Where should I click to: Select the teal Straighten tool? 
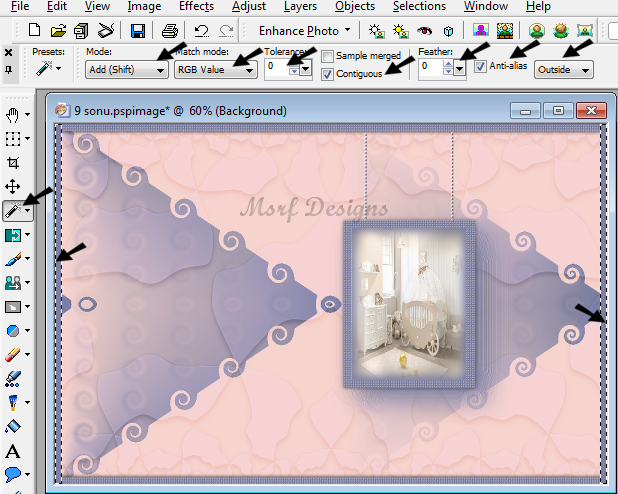tap(12, 235)
